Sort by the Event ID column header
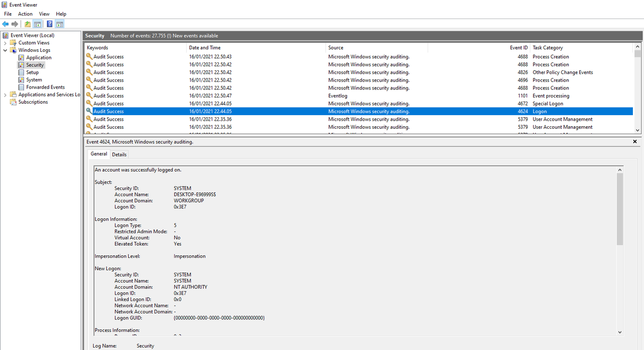Viewport: 644px width, 350px height. 479,48
